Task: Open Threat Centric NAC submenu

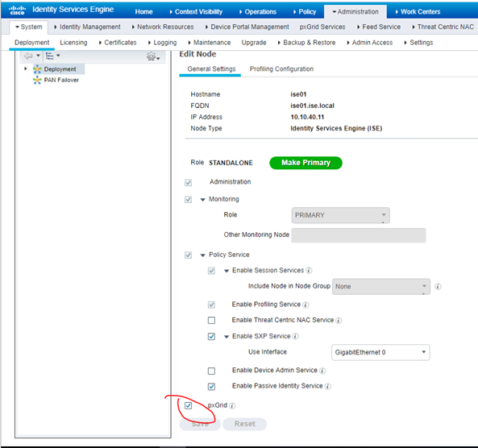Action: tap(443, 27)
